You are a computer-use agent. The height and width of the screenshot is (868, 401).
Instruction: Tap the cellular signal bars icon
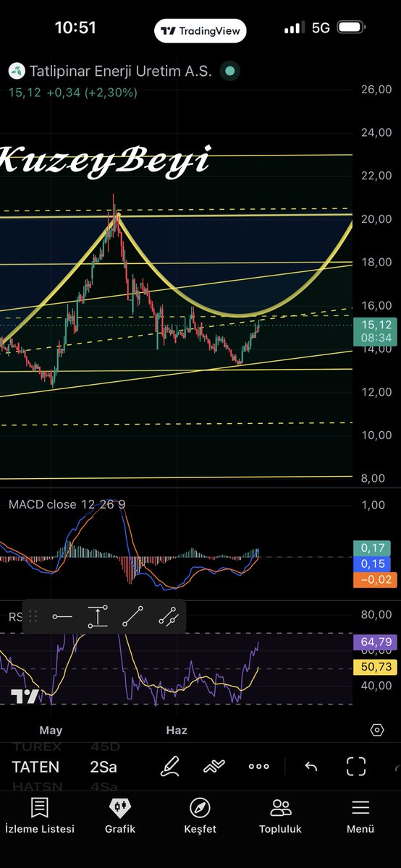pyautogui.click(x=294, y=28)
